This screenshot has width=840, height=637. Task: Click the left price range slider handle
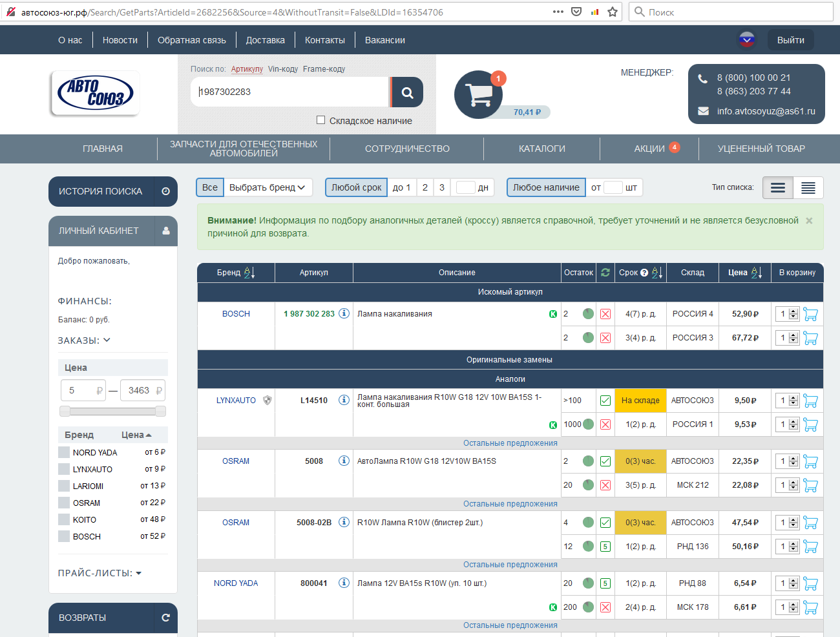[65, 412]
